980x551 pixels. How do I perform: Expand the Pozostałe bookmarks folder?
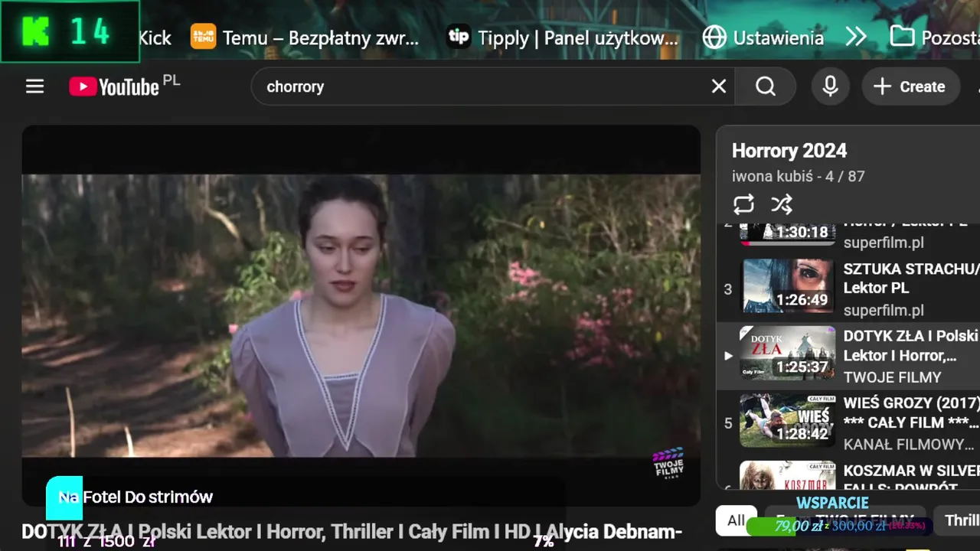pyautogui.click(x=934, y=37)
